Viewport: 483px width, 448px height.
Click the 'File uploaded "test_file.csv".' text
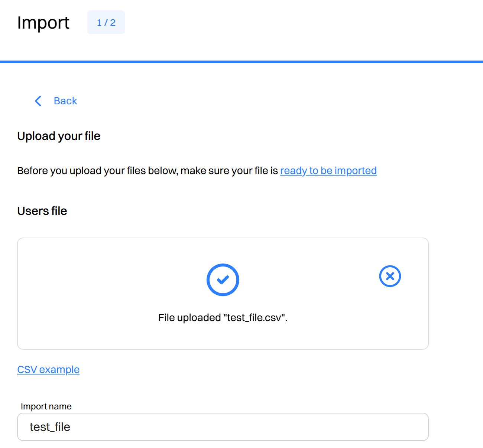[223, 318]
